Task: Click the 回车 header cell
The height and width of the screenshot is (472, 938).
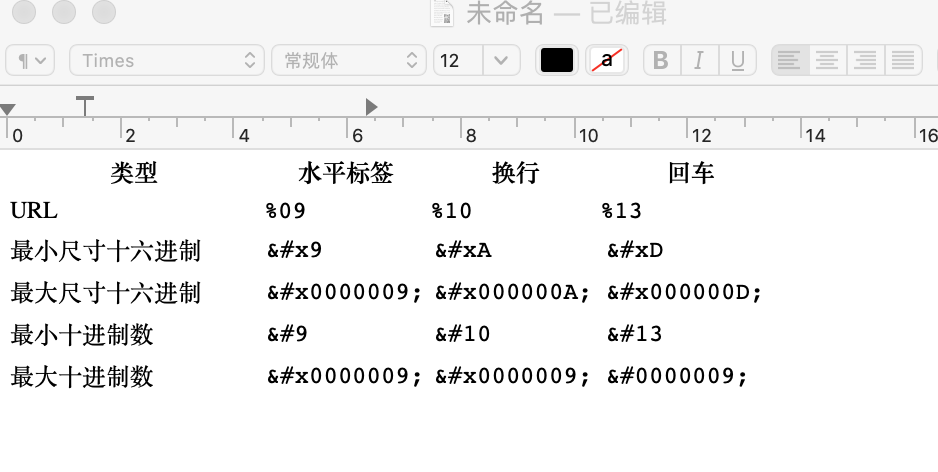Action: tap(691, 173)
